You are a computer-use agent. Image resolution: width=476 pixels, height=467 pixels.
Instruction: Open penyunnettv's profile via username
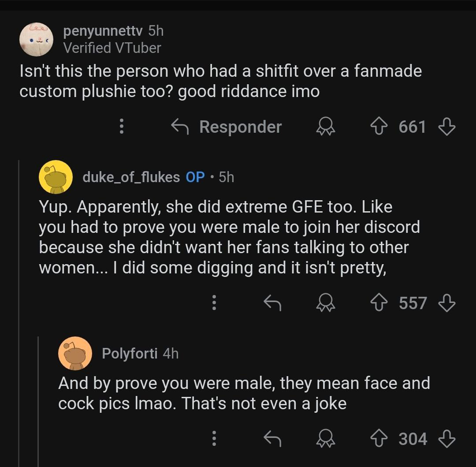pos(103,31)
